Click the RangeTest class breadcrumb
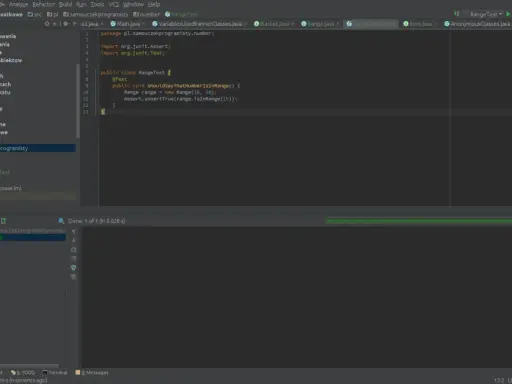Screen dimensions: 512x384 click(181, 14)
